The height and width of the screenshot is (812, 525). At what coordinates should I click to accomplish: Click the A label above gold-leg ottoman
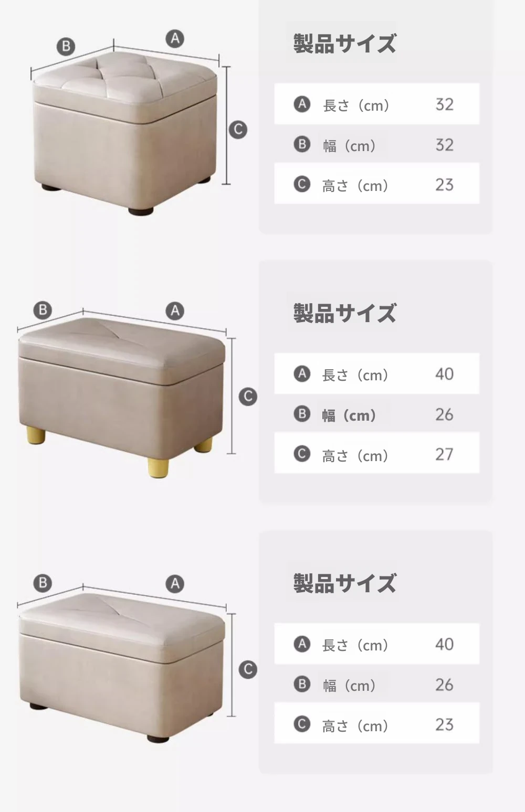point(175,311)
